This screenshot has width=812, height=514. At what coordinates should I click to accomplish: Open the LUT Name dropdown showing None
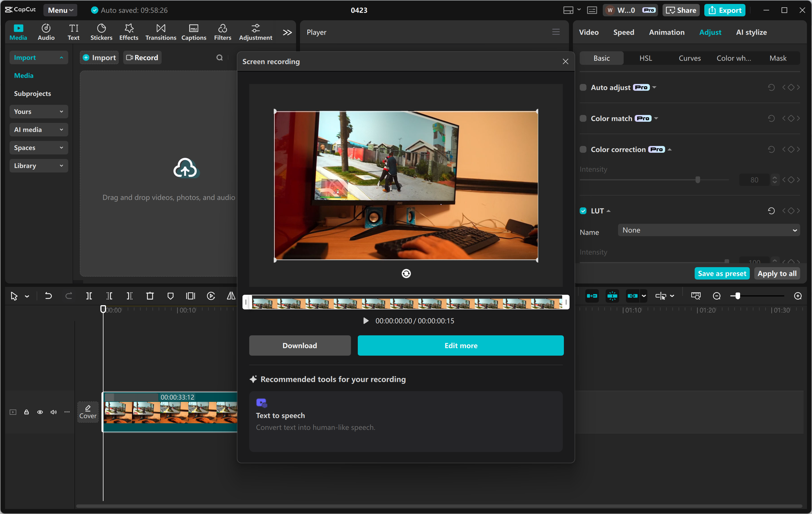coord(708,230)
